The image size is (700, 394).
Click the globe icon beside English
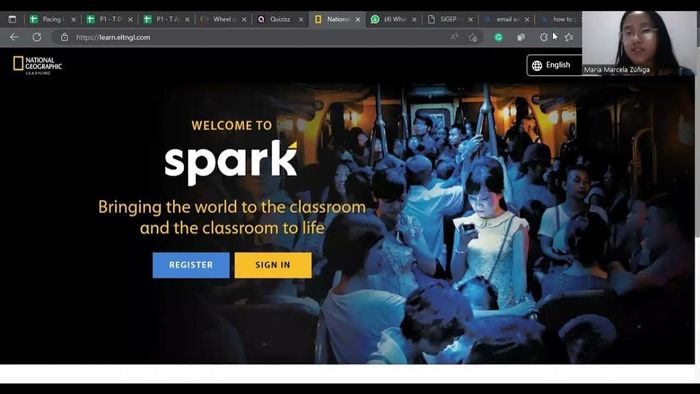point(537,66)
